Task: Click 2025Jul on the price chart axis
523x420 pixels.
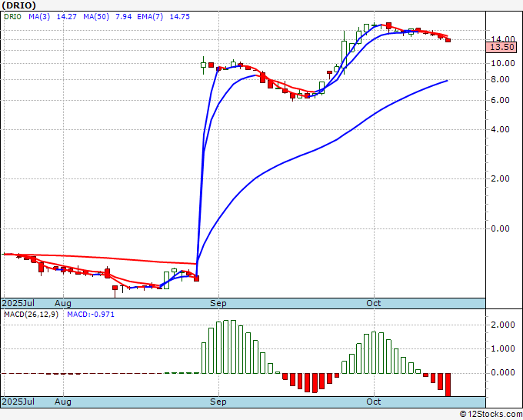Action: tap(18, 303)
